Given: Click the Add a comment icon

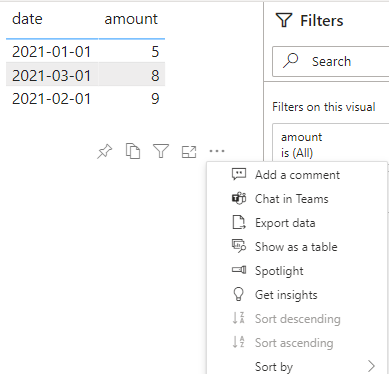Looking at the screenshot, I should tap(239, 174).
